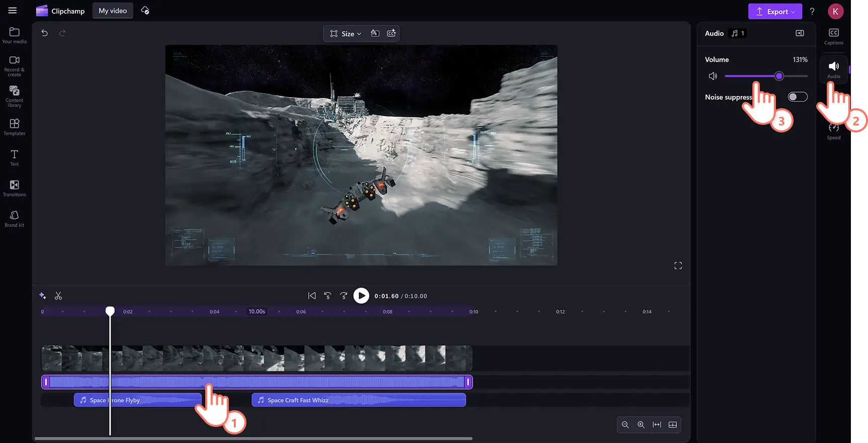Open the Text tab in sidebar

15,158
